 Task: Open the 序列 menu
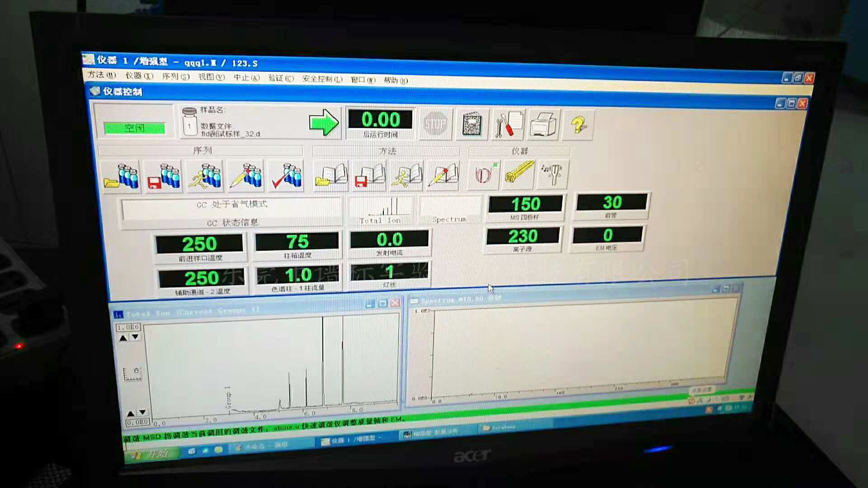coord(175,76)
